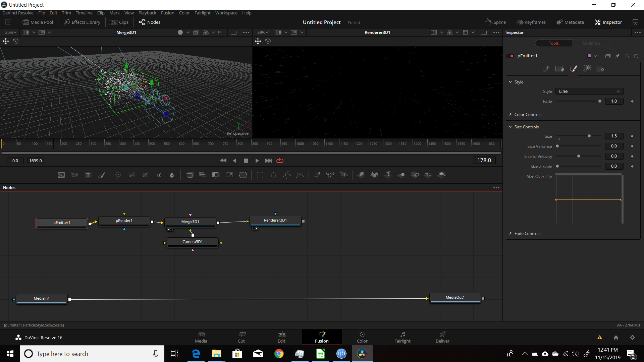The width and height of the screenshot is (644, 362).
Task: Open the Effects Library panel
Action: click(x=82, y=22)
